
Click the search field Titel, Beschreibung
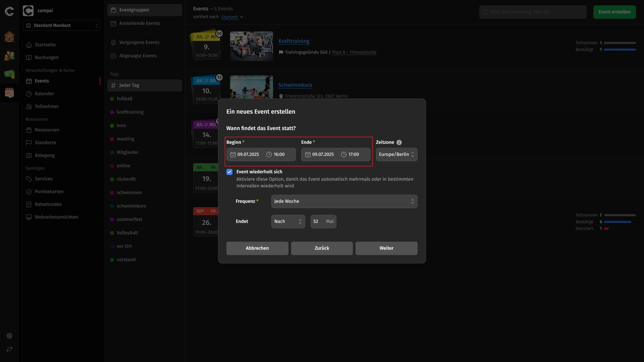533,12
